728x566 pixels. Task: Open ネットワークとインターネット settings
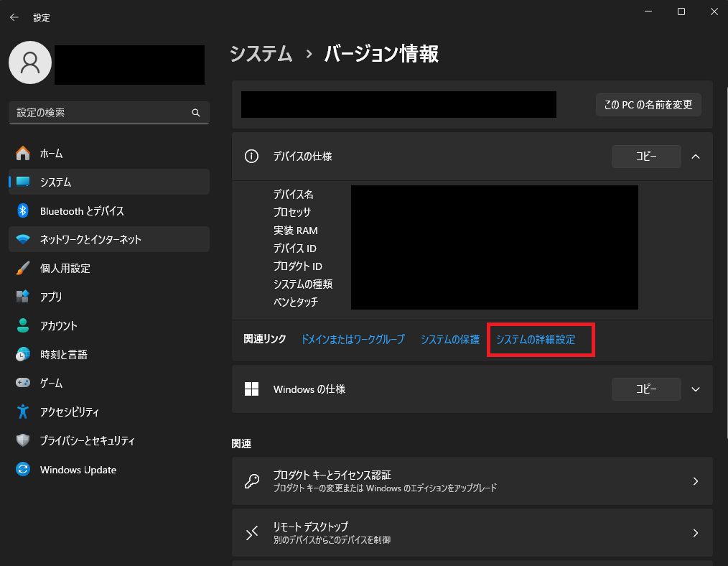[x=109, y=240]
